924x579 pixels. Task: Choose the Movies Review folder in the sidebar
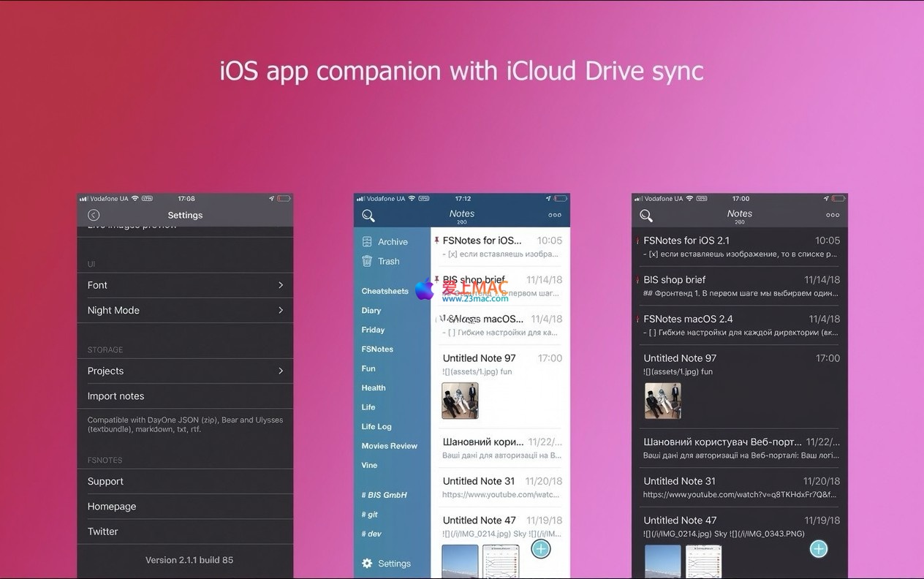(389, 446)
